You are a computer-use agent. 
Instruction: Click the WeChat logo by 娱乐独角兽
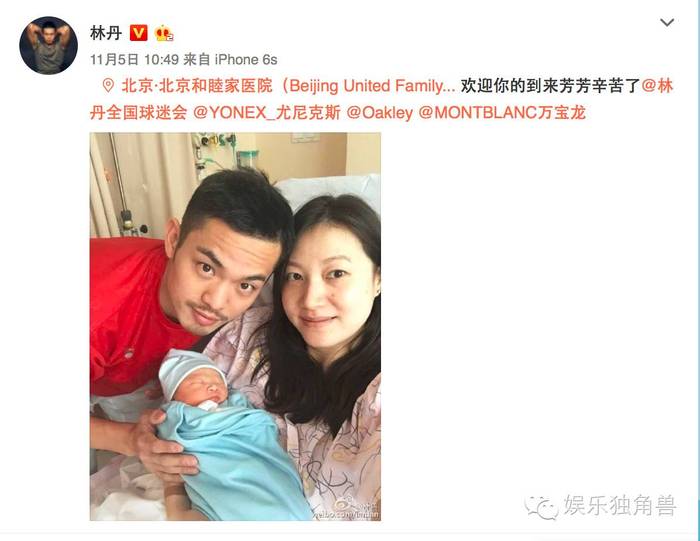(x=541, y=508)
